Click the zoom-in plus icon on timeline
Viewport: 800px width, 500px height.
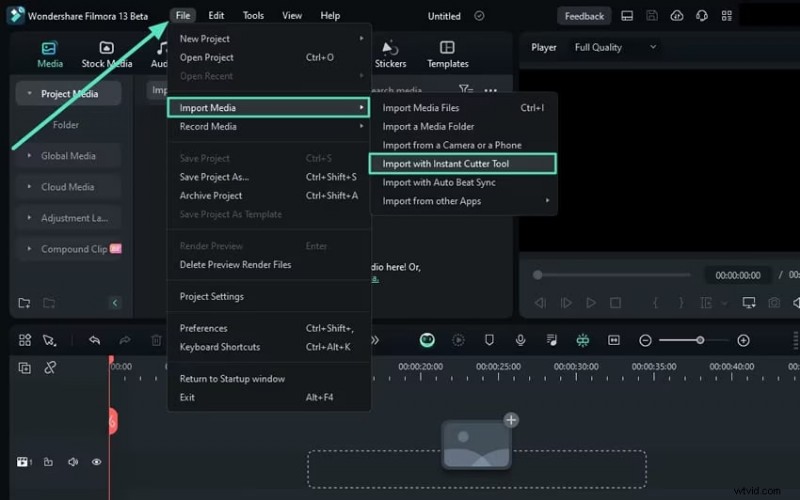[743, 340]
